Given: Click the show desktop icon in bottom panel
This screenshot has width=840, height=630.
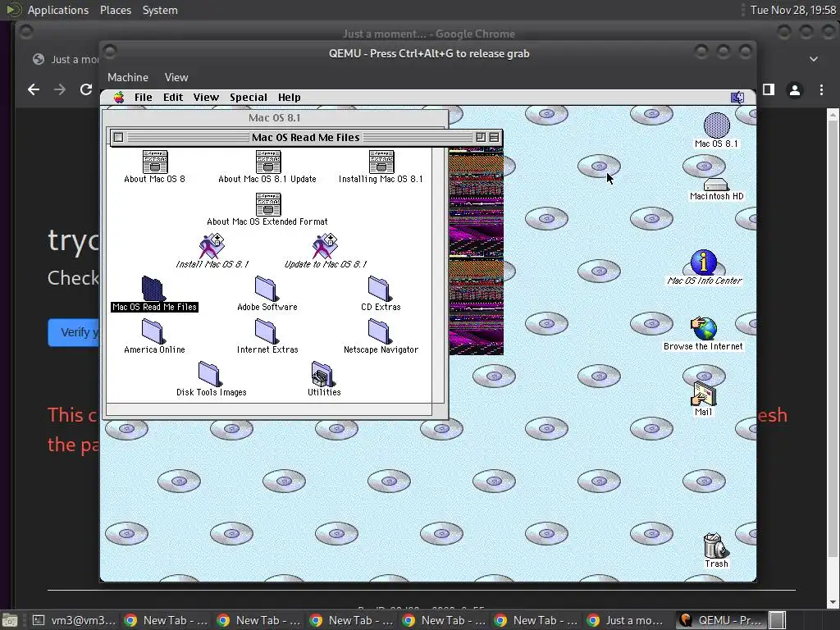Looking at the screenshot, I should pos(10,620).
